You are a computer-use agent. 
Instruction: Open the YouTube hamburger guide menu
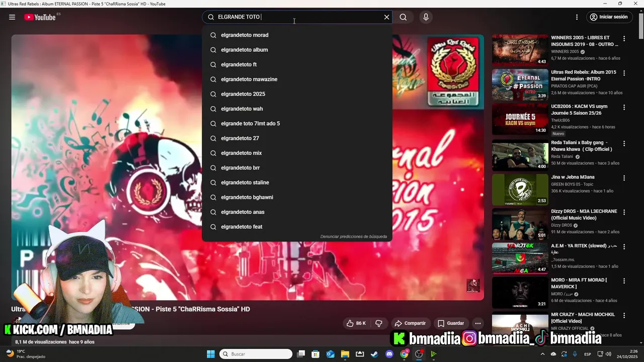[x=12, y=17]
